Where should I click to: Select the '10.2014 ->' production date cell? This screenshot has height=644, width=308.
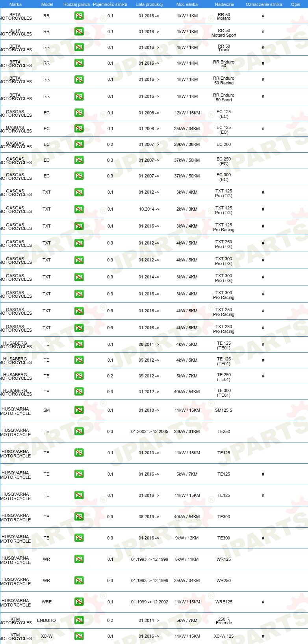[x=149, y=209]
